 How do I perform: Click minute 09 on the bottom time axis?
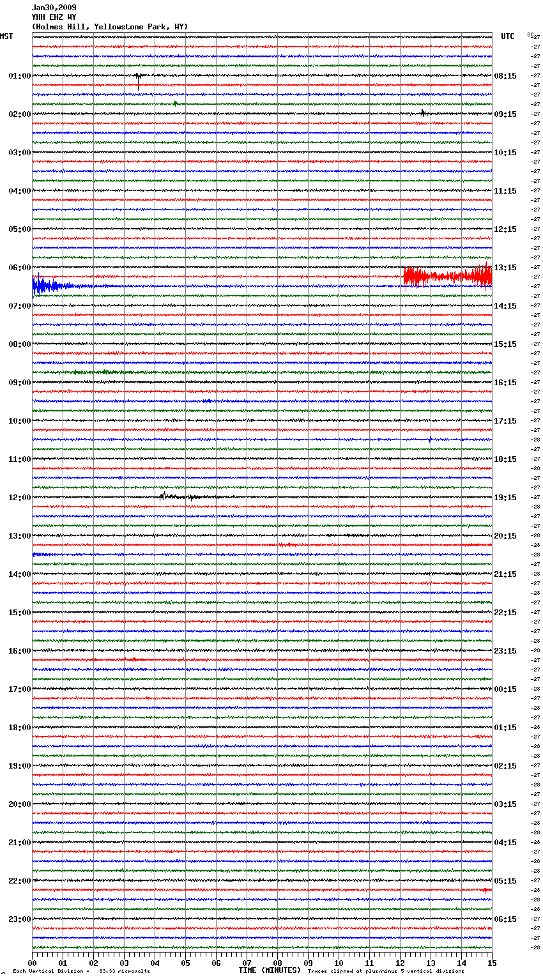pyautogui.click(x=308, y=963)
